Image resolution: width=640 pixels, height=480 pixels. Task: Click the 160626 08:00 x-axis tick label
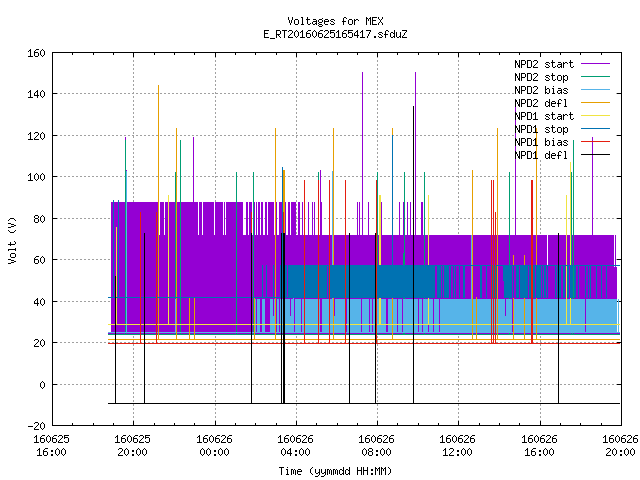point(376,446)
